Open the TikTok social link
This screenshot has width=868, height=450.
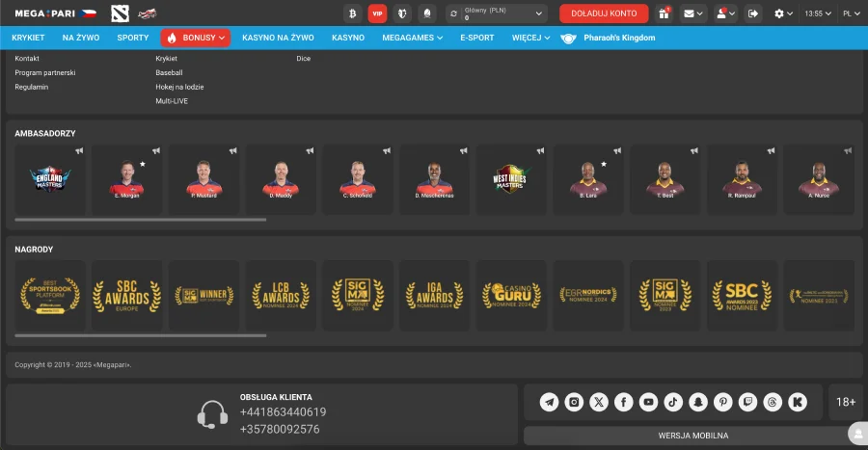[x=673, y=402]
